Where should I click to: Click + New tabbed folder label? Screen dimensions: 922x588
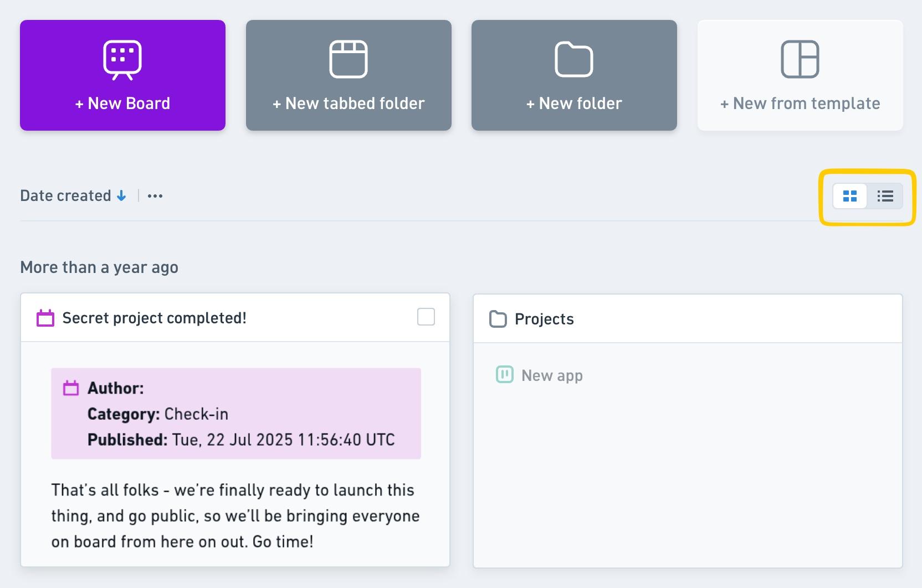349,104
